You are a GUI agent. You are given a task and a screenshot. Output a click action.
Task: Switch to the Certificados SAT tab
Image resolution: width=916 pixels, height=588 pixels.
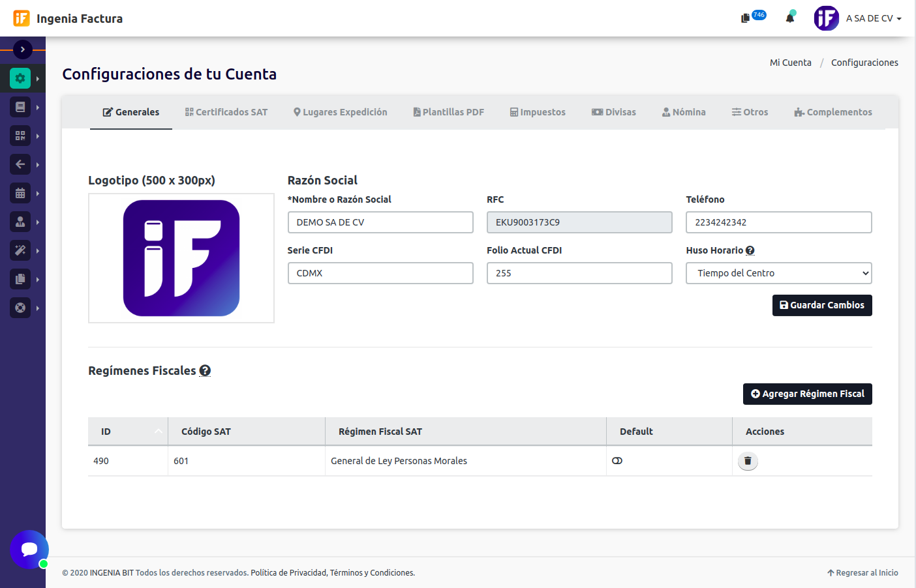pyautogui.click(x=226, y=112)
